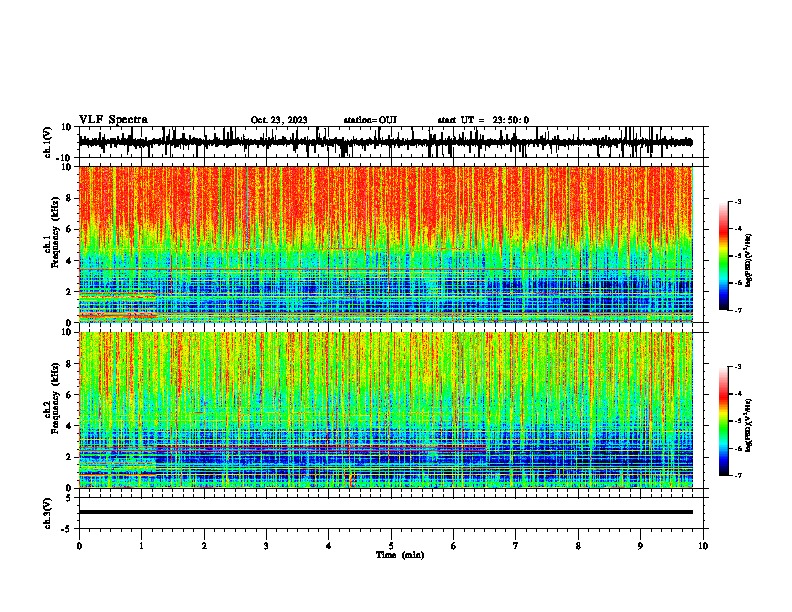Click the ch.2 color bar log(PSD) unit label
792x612 pixels.
click(749, 426)
